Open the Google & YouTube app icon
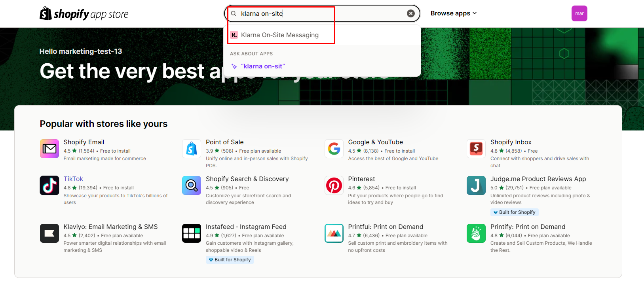 334,149
